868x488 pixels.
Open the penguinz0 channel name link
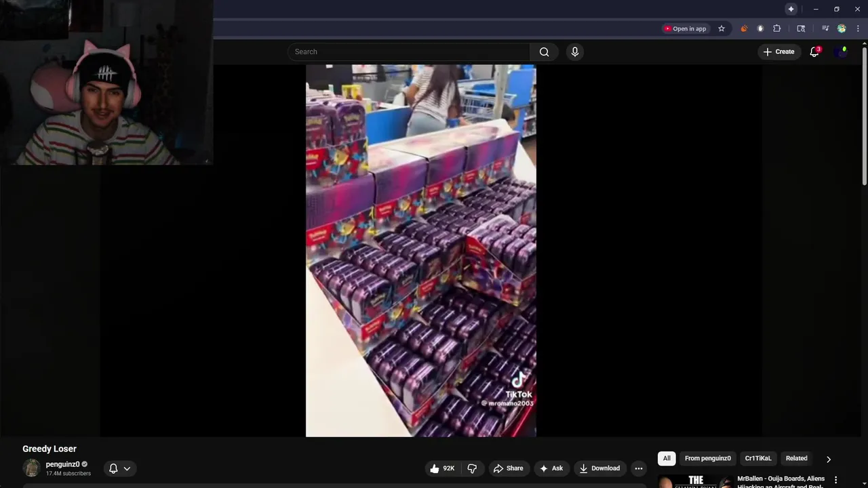(62, 464)
